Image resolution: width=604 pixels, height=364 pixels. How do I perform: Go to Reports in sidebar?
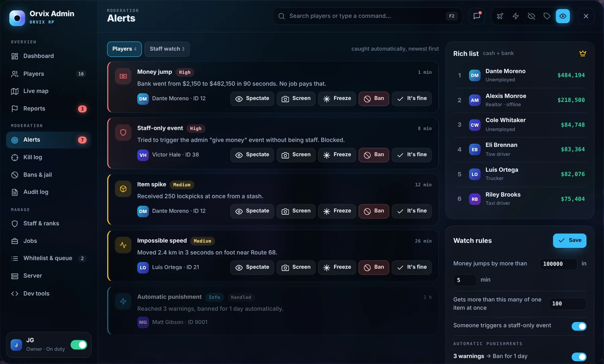(49, 109)
